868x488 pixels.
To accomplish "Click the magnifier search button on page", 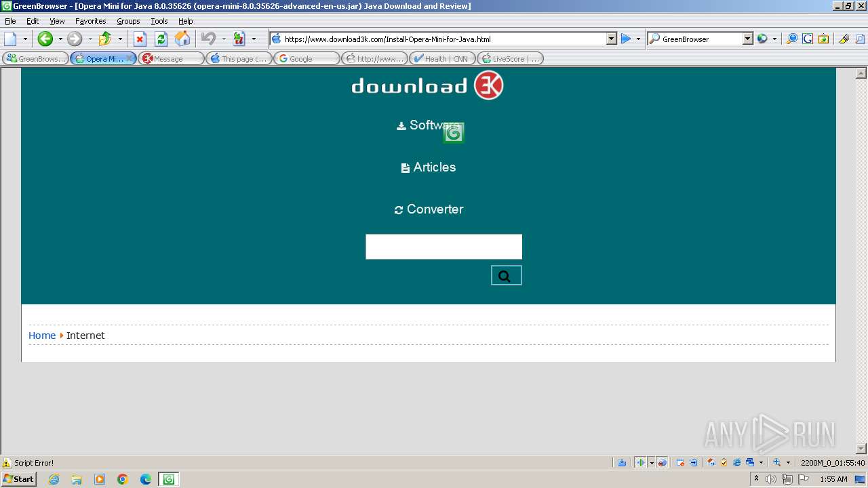I will 507,275.
